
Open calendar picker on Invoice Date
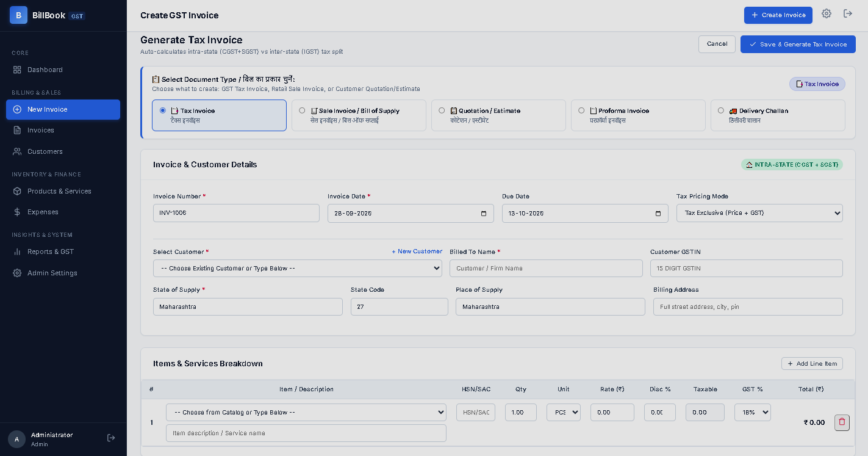pyautogui.click(x=484, y=214)
